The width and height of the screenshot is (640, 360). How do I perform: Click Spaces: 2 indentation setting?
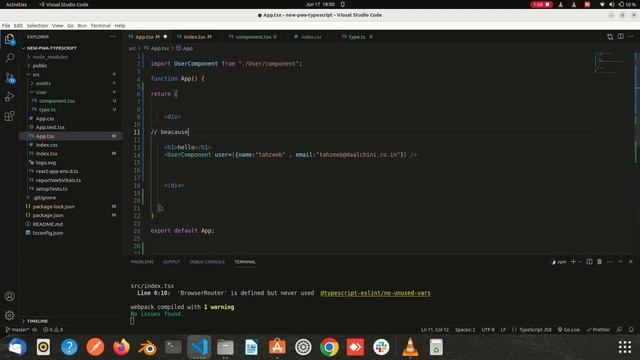[x=465, y=329]
